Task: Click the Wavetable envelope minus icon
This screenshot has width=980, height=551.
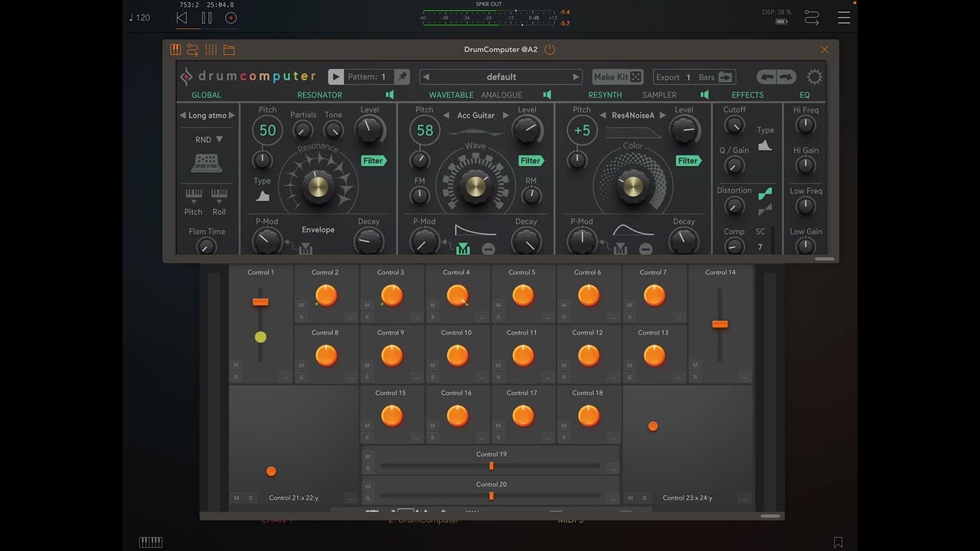Action: click(x=488, y=249)
